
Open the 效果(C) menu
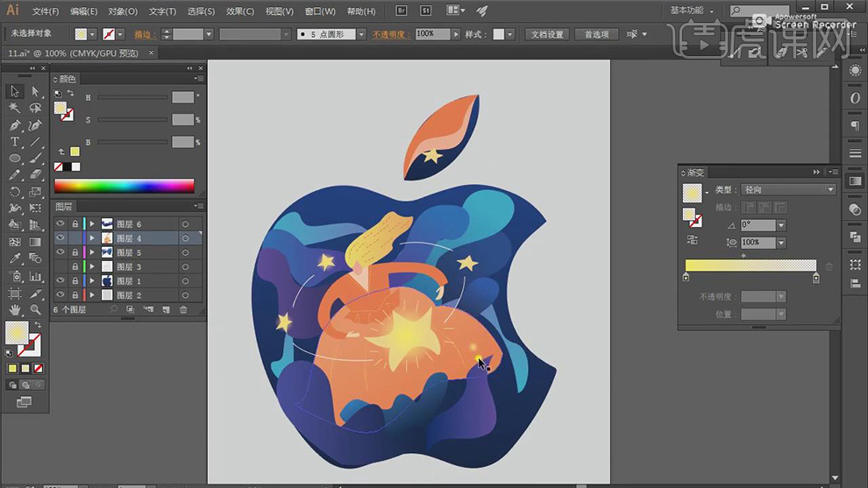239,11
